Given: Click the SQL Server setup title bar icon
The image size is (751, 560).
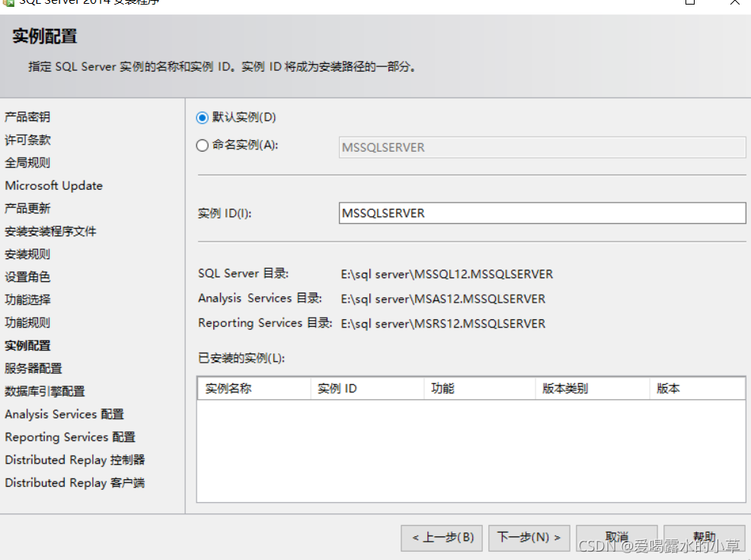Looking at the screenshot, I should [8, 2].
